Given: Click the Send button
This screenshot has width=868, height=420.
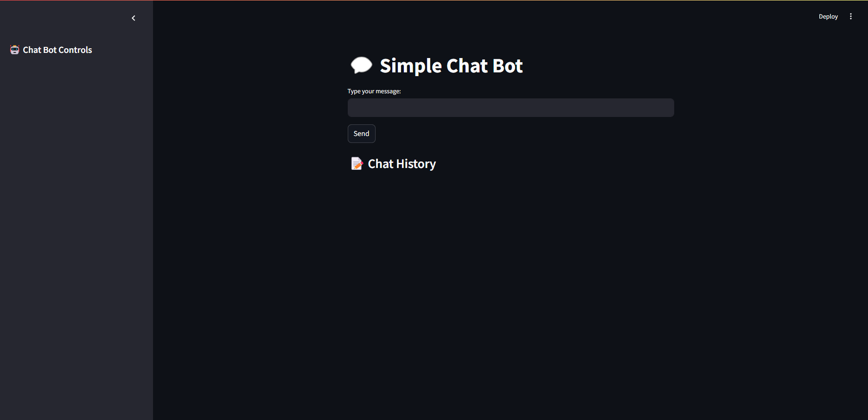Looking at the screenshot, I should (x=361, y=134).
